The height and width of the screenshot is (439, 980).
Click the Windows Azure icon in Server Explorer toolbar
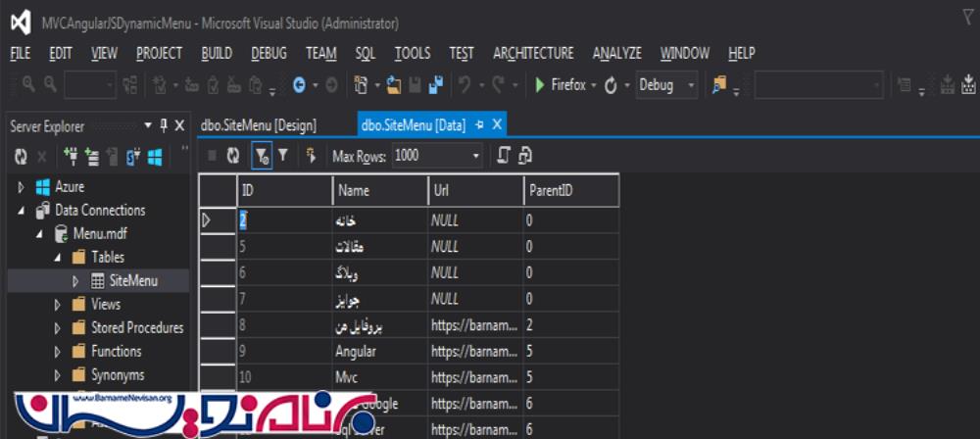[x=154, y=156]
